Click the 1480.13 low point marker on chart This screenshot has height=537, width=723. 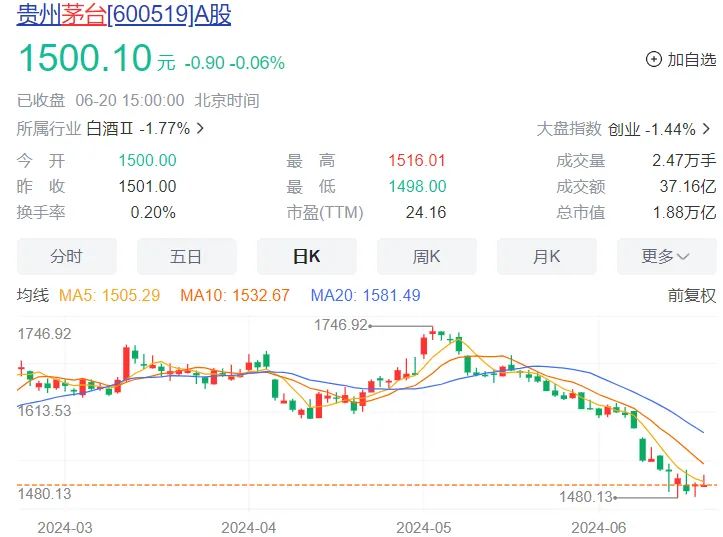[x=586, y=497]
